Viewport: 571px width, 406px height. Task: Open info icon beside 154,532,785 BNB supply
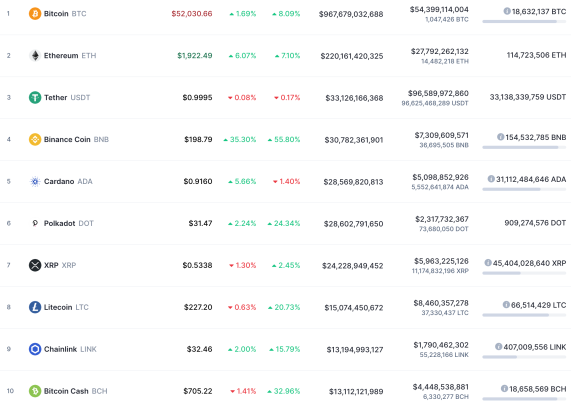501,137
